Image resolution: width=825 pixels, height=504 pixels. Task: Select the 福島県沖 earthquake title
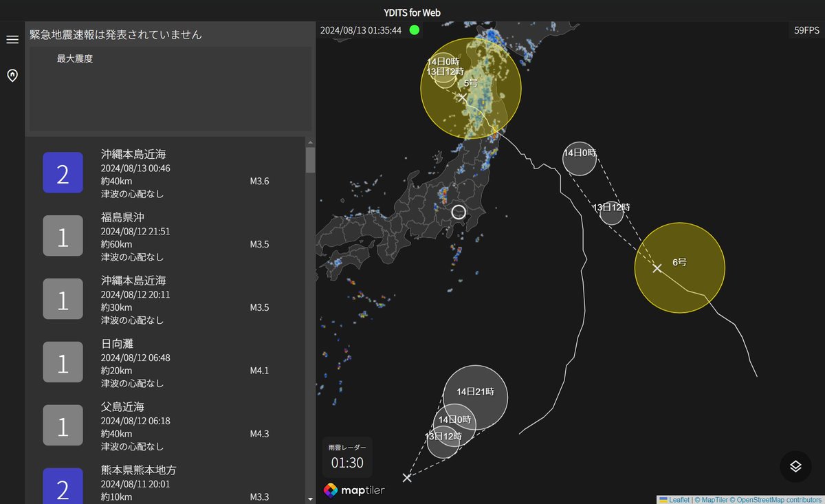pos(122,217)
